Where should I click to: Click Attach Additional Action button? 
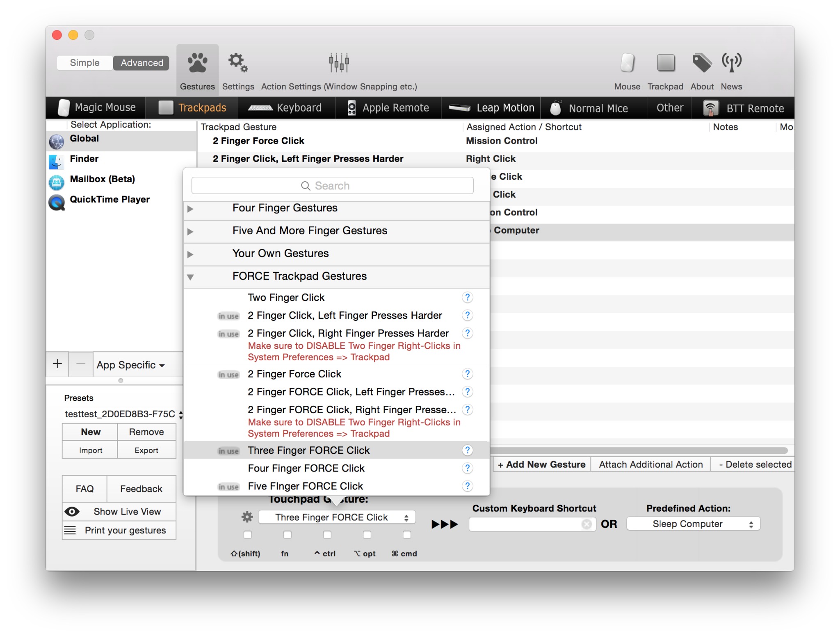pyautogui.click(x=651, y=464)
